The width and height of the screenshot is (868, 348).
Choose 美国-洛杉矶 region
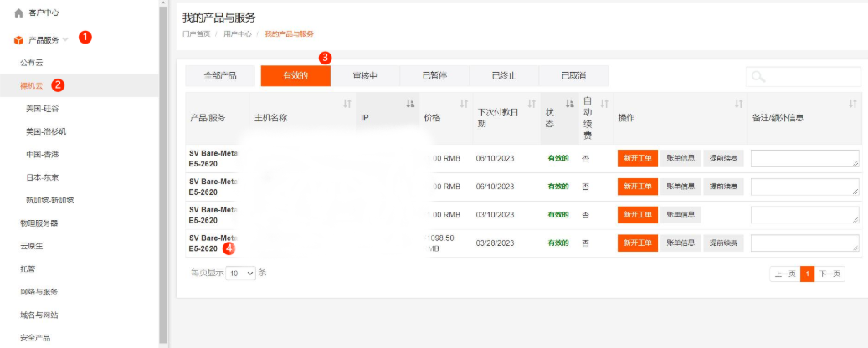tap(46, 131)
